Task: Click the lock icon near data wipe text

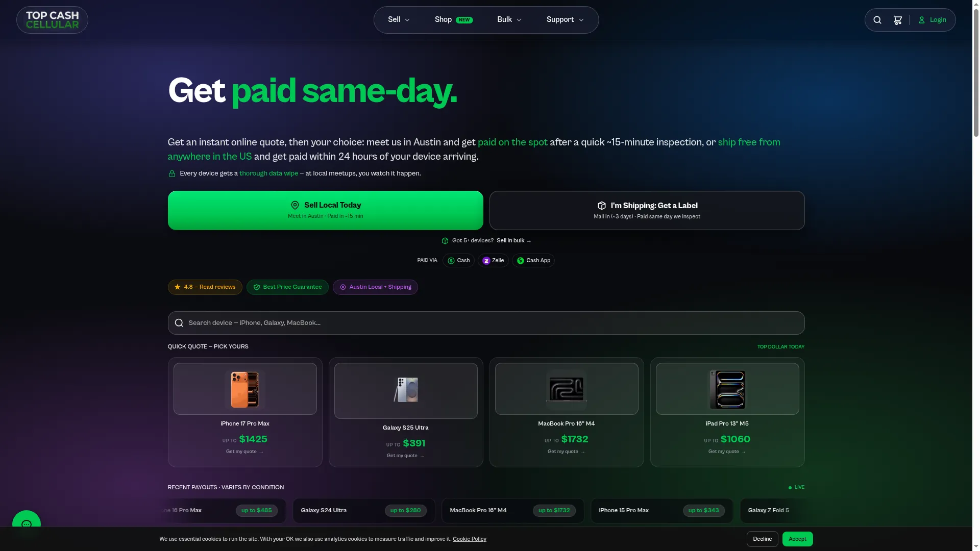Action: click(x=172, y=173)
